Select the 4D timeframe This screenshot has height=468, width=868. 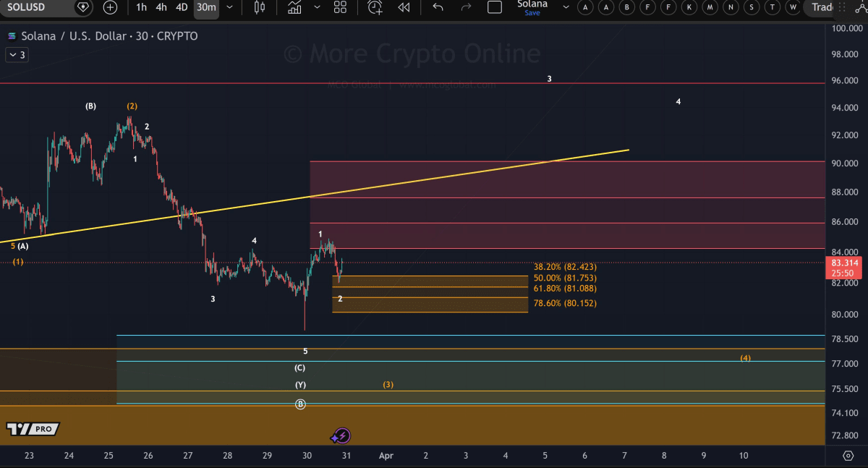182,7
